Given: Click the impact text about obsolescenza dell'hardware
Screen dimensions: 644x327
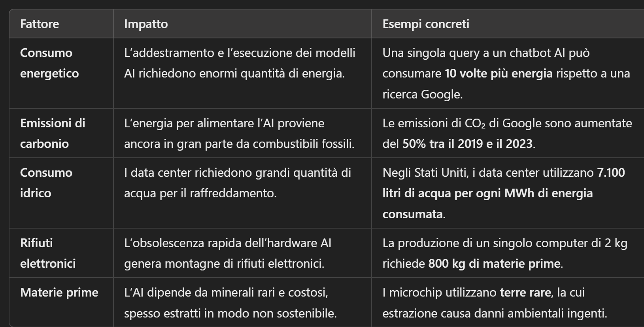Looking at the screenshot, I should (x=227, y=253).
